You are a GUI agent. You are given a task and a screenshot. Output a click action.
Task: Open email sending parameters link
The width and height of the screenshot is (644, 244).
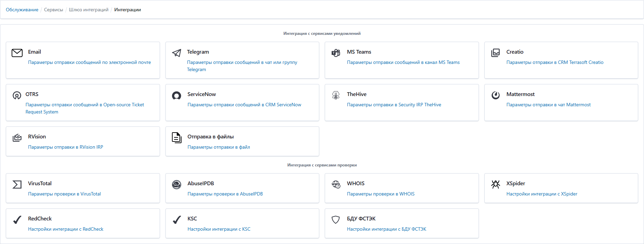89,62
